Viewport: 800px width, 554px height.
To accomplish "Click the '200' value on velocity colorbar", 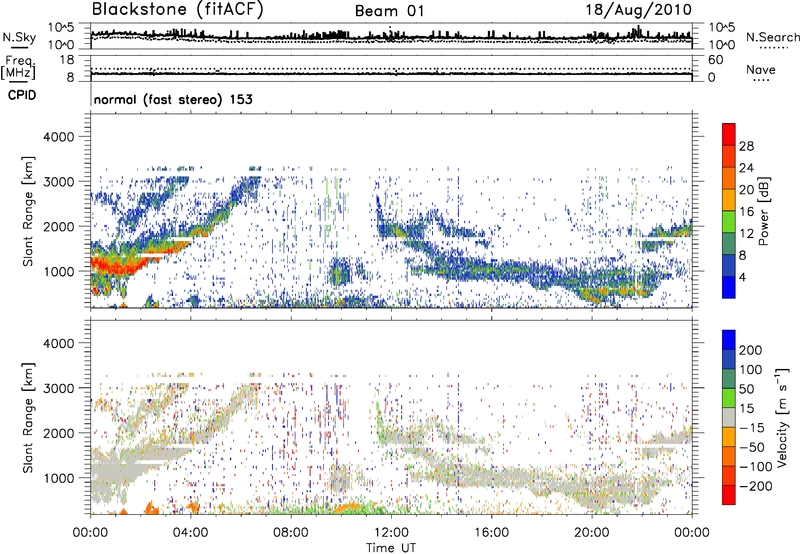I will pos(751,350).
